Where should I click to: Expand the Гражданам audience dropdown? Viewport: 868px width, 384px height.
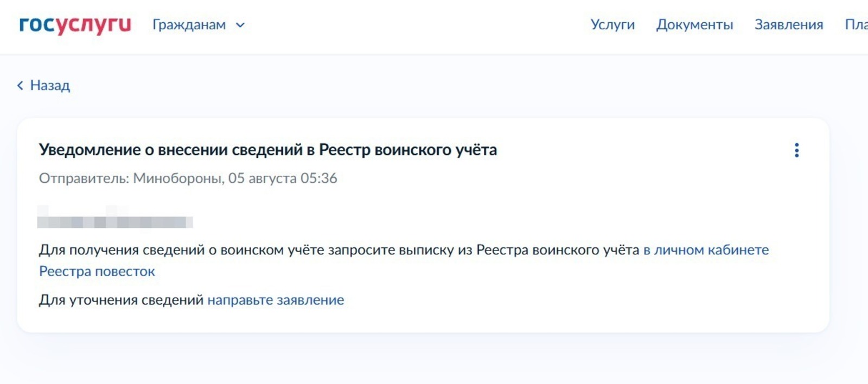[189, 24]
